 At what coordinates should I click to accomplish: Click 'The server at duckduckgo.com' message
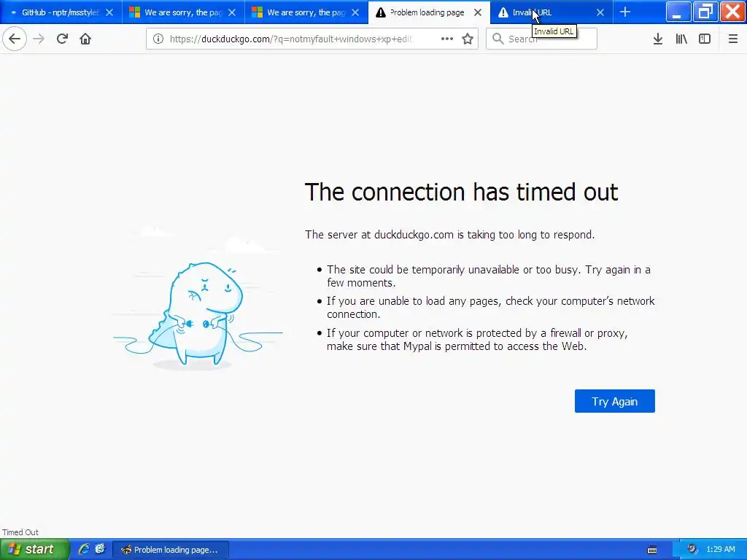click(449, 235)
